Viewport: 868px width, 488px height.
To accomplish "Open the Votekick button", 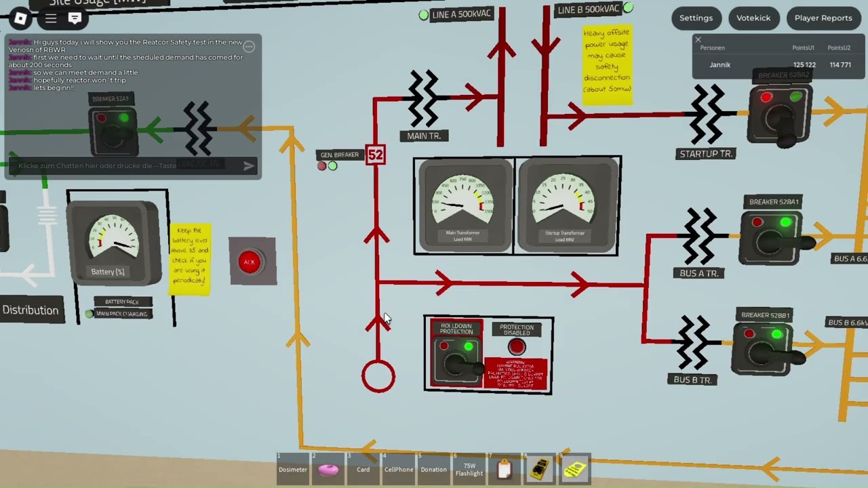I will point(753,18).
